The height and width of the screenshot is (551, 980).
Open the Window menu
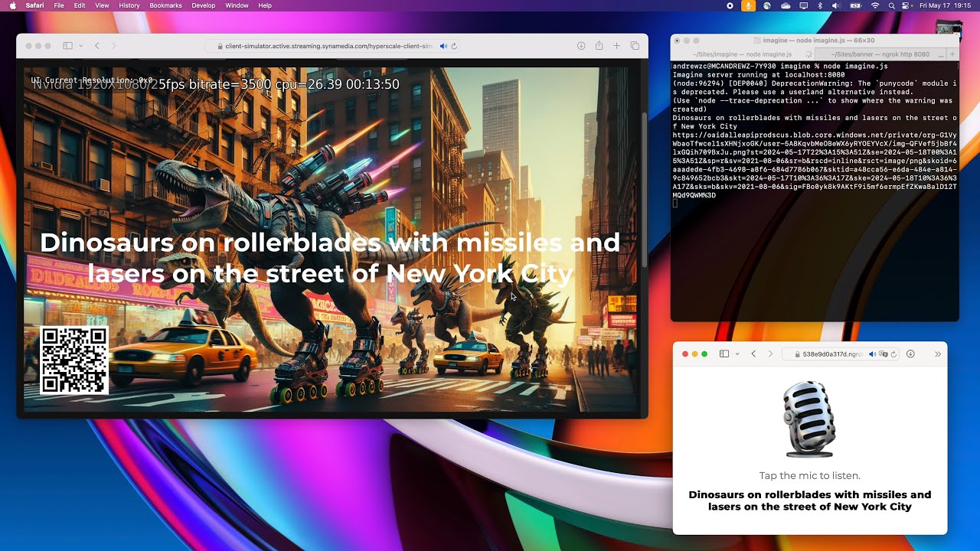[x=237, y=5]
